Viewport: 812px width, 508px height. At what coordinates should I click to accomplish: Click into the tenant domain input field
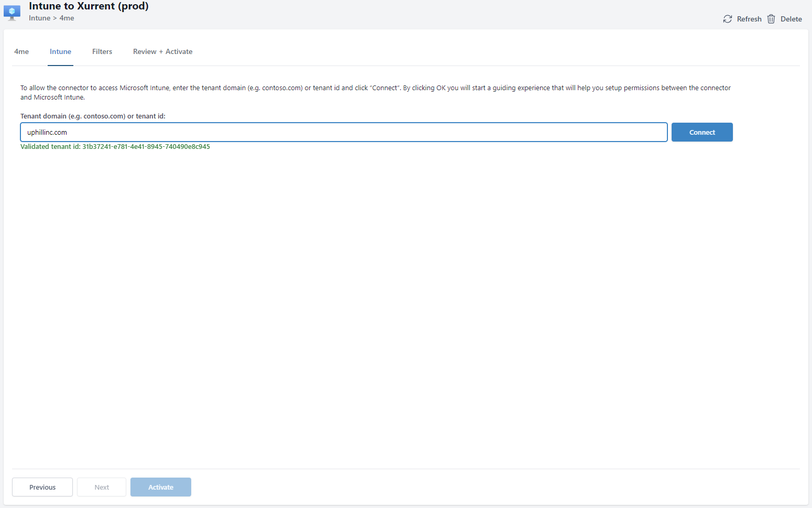[x=343, y=132]
